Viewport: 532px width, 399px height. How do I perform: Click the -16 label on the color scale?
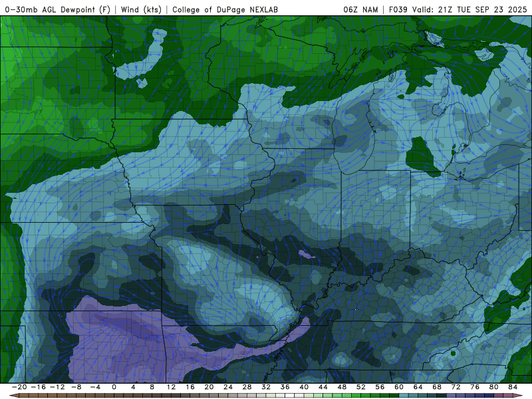(x=38, y=387)
